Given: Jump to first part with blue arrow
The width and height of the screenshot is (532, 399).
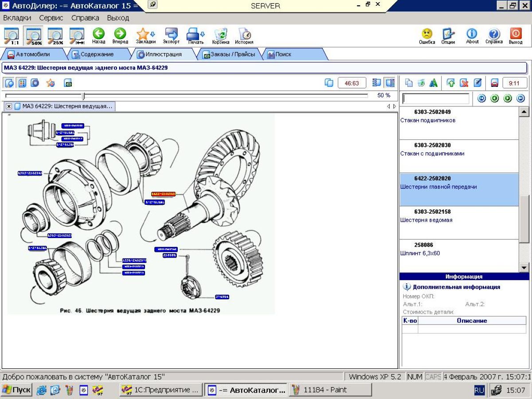Looking at the screenshot, I should pos(482,98).
